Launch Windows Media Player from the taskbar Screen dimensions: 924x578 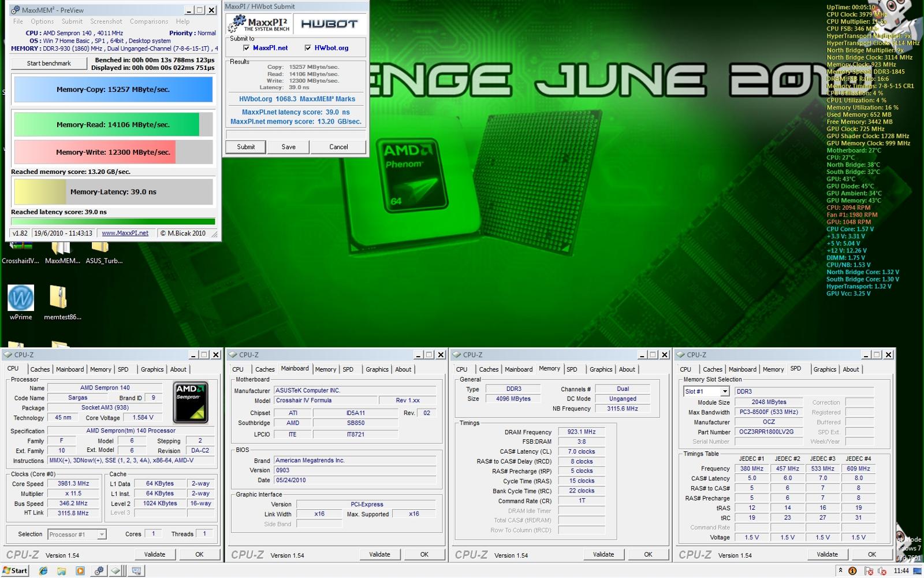pyautogui.click(x=80, y=570)
